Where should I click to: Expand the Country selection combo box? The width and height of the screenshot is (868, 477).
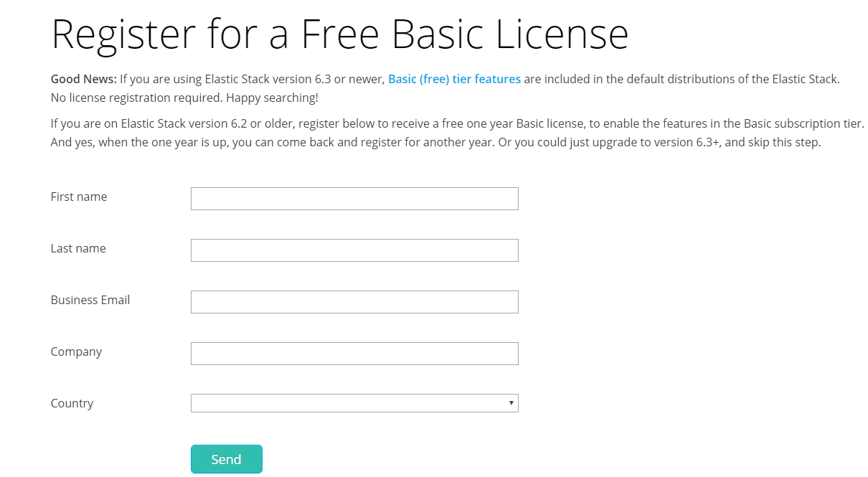(354, 403)
